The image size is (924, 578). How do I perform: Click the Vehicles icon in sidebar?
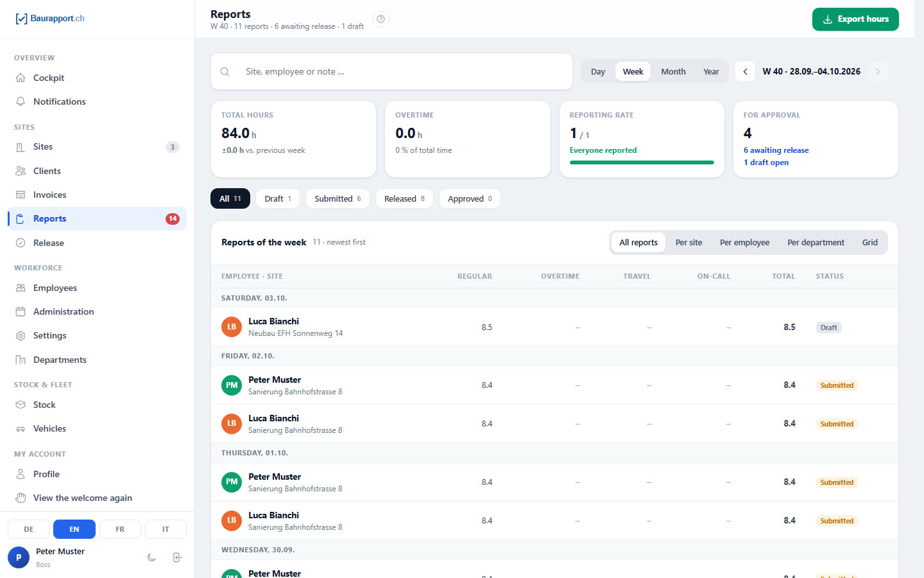coord(21,428)
